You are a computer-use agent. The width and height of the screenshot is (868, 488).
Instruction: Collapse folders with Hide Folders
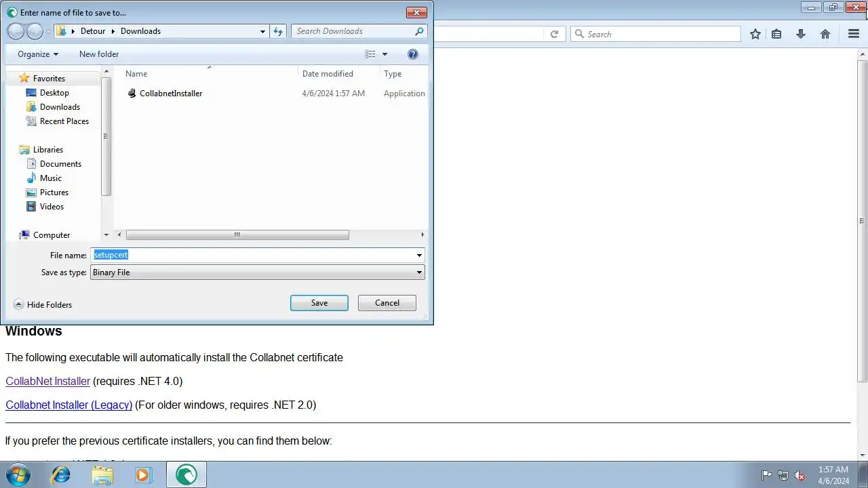point(43,305)
